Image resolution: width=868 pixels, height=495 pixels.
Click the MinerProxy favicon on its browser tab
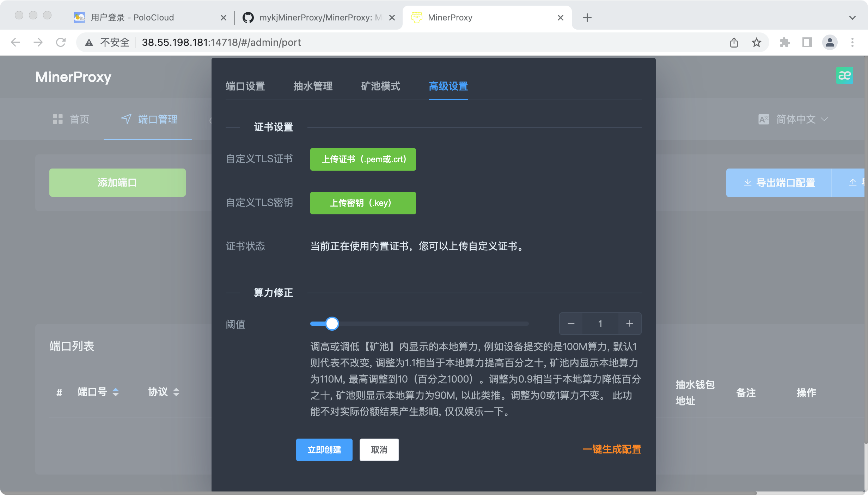(x=416, y=17)
